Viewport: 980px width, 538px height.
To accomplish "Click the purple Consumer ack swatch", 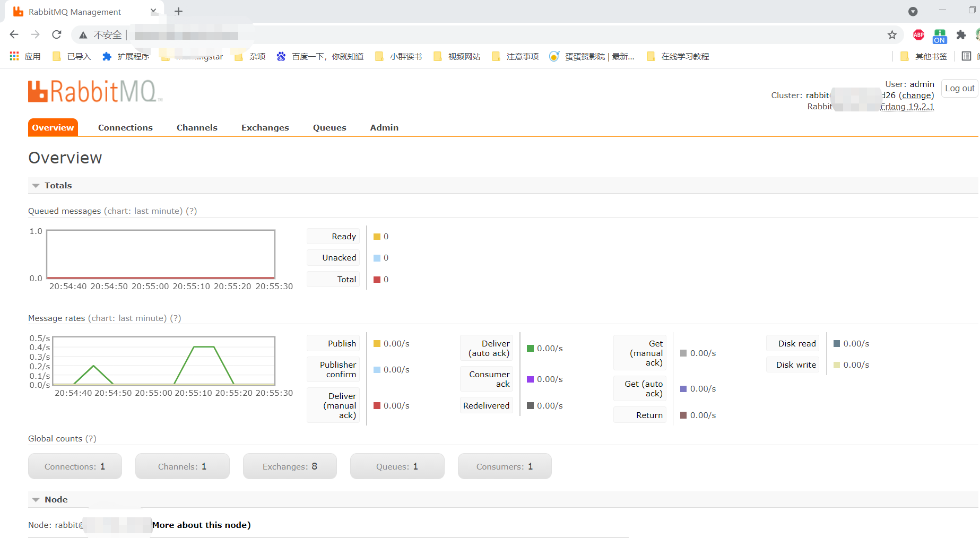I will (530, 379).
